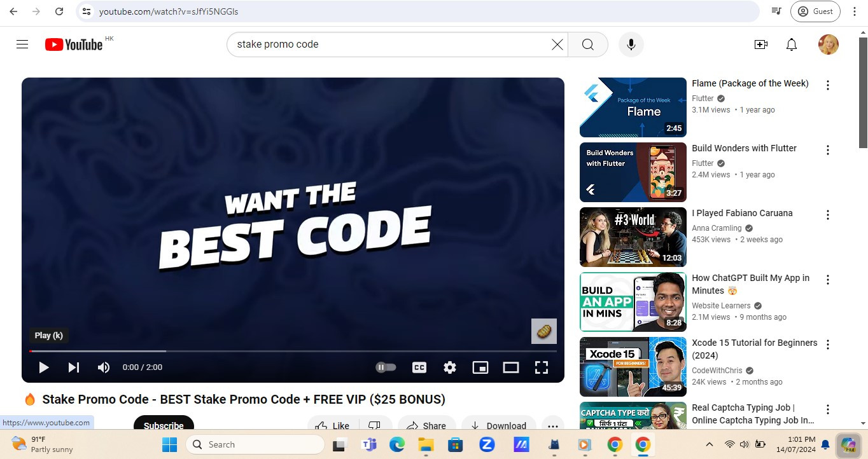Open Microsoft Edge from the taskbar
Viewport: 868px width, 459px height.
[x=397, y=444]
